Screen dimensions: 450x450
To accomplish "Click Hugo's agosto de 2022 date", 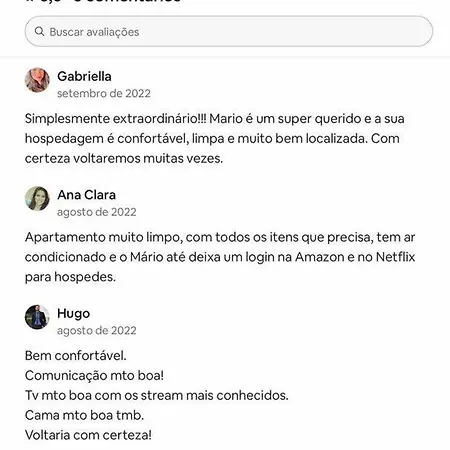I will click(97, 331).
